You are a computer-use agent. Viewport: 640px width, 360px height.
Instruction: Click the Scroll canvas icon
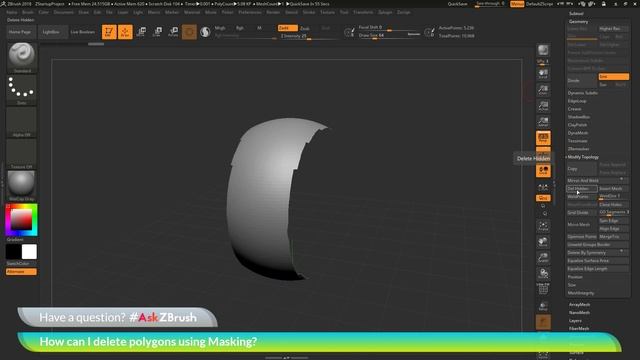coord(543,74)
